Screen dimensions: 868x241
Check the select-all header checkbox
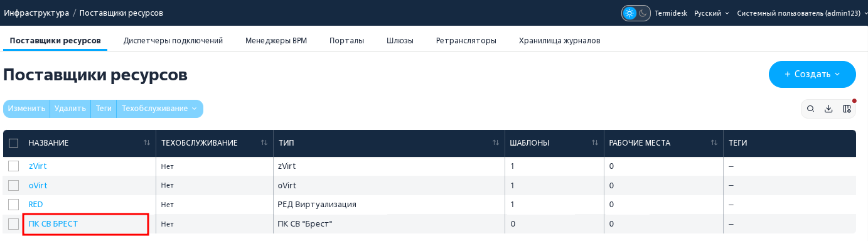14,143
